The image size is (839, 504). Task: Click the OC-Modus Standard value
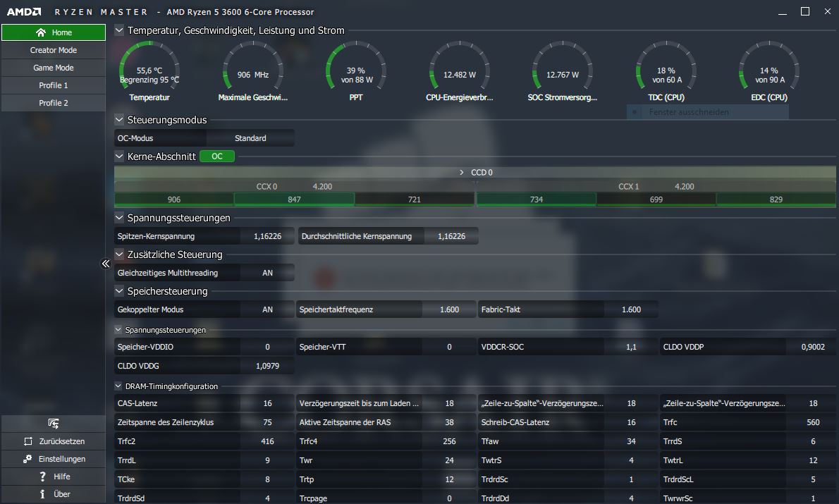click(250, 138)
